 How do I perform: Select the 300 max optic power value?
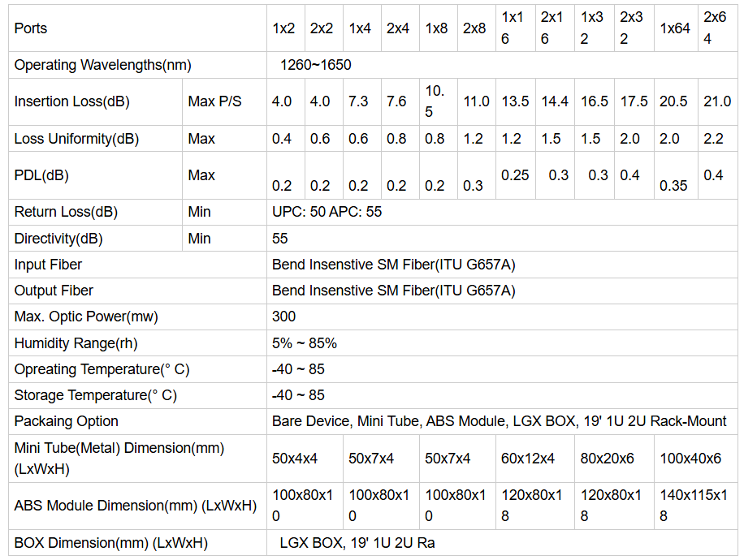click(284, 317)
